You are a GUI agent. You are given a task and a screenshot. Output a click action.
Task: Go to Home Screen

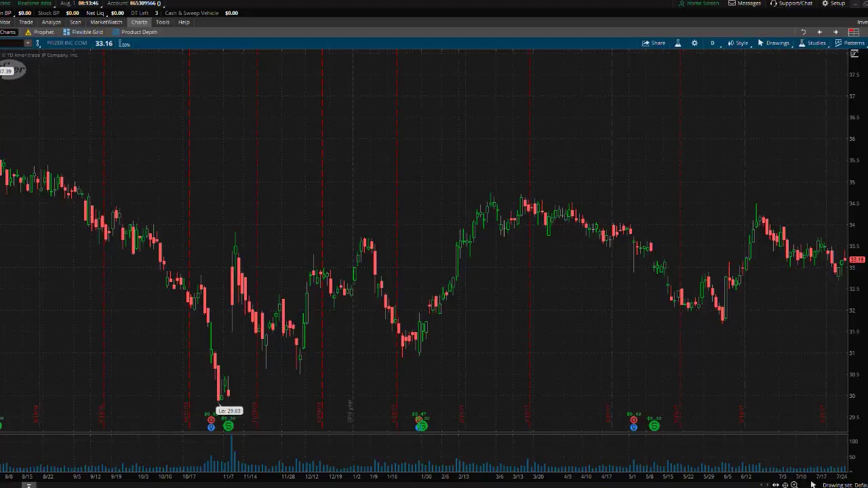click(x=699, y=3)
